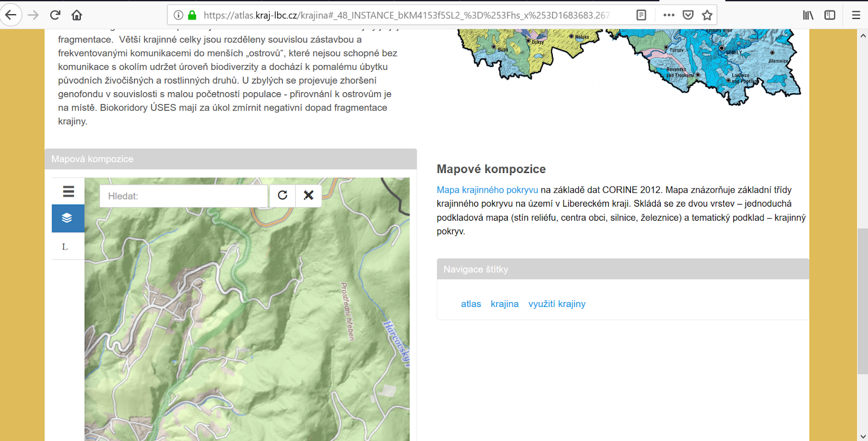Open page actions three-dot menu
The height and width of the screenshot is (441, 868).
(669, 15)
